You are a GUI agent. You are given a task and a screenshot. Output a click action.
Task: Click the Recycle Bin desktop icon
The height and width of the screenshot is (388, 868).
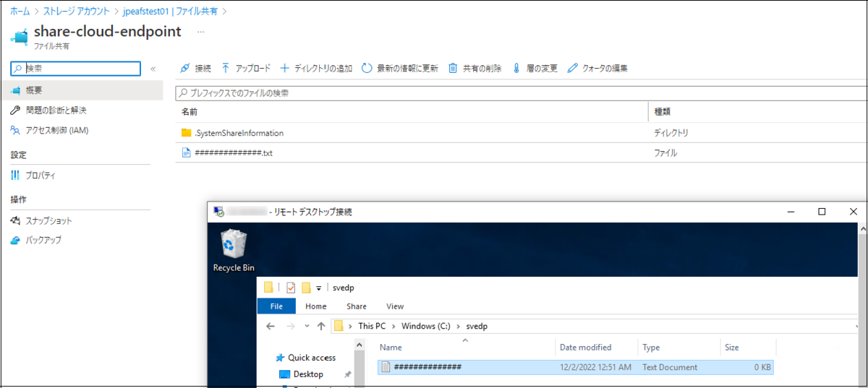234,251
